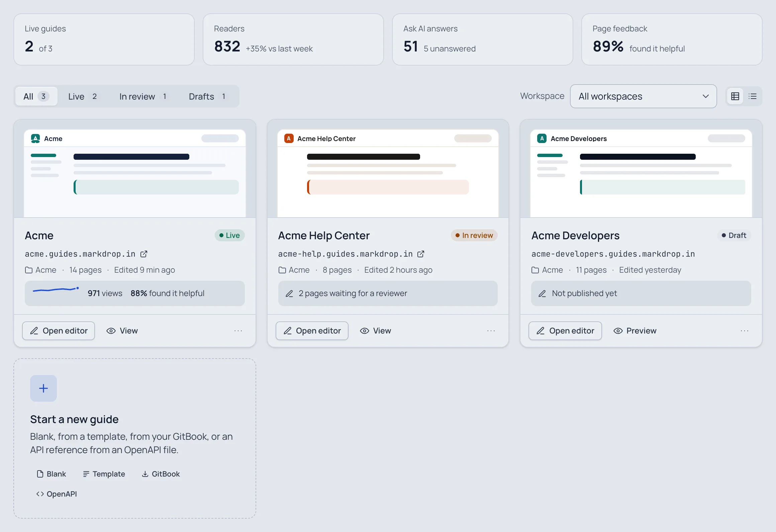Click the acme-help.guides.markdrop.in URL
Screen dimensions: 776x532
coord(345,254)
